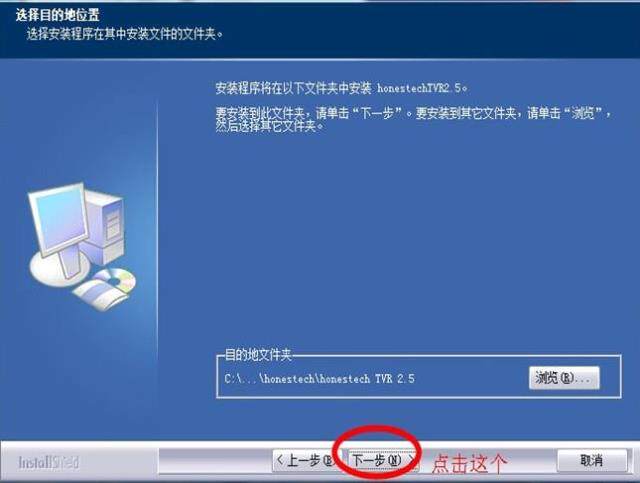Viewport: 640px width, 483px height.
Task: Click the round monitor stand base
Action: click(x=60, y=269)
